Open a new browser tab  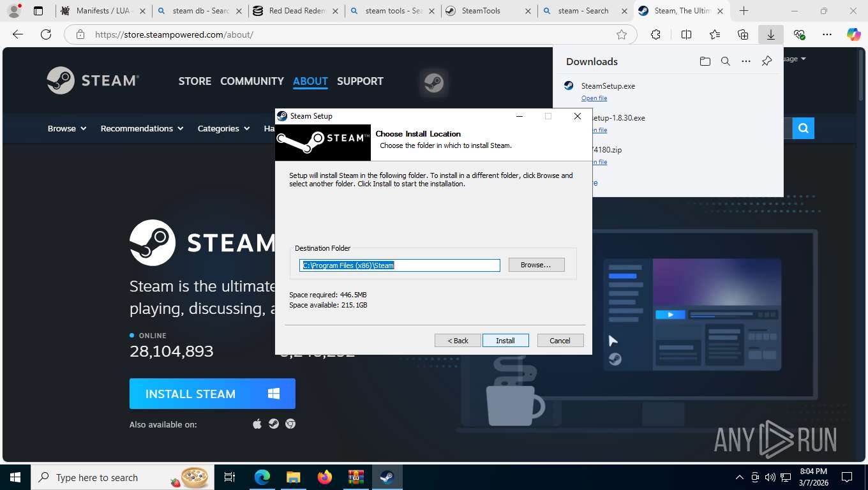point(744,11)
